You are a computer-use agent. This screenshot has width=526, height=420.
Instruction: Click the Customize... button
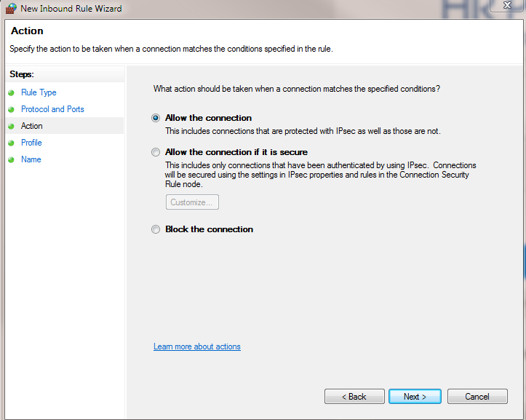(192, 202)
